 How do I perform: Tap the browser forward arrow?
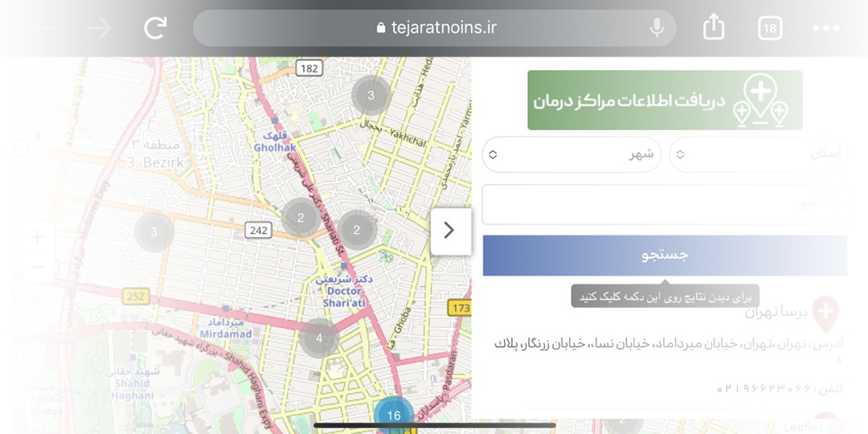pos(99,28)
